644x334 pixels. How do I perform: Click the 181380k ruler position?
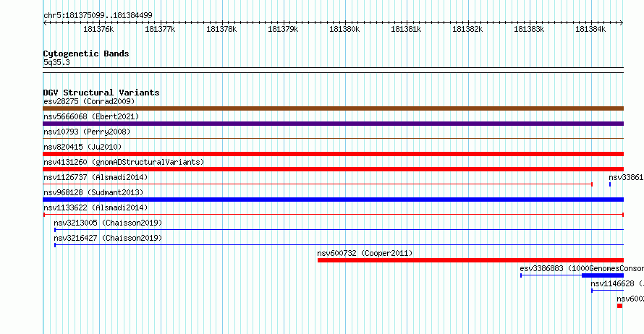pos(344,29)
